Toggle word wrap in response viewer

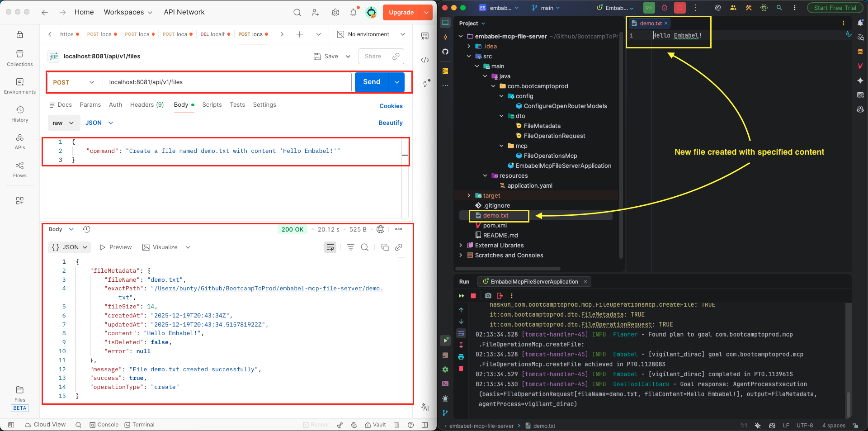pos(330,247)
